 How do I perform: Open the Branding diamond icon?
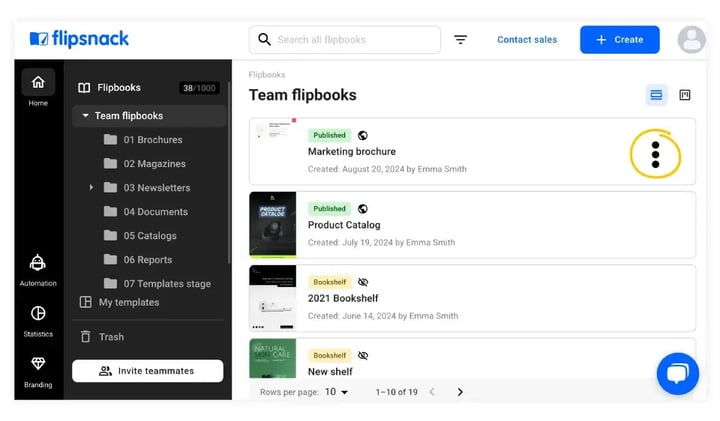[38, 363]
